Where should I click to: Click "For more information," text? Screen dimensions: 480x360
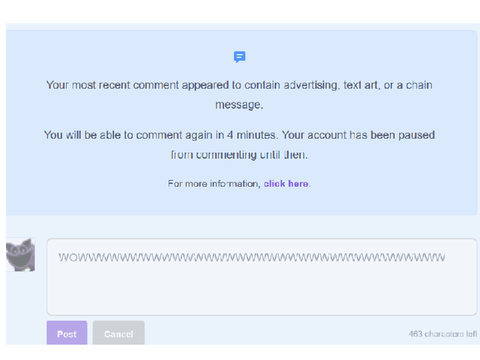coord(214,184)
